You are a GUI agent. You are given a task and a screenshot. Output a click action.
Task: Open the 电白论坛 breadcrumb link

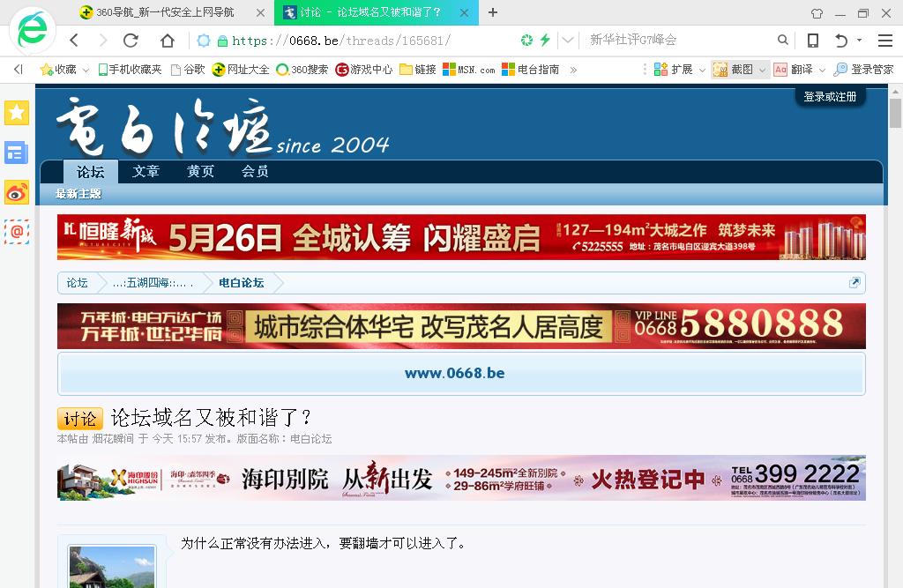point(241,283)
